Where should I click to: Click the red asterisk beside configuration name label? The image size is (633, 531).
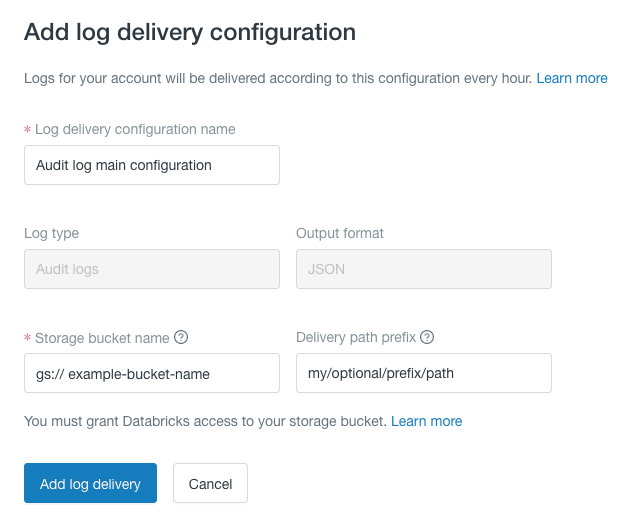(27, 130)
